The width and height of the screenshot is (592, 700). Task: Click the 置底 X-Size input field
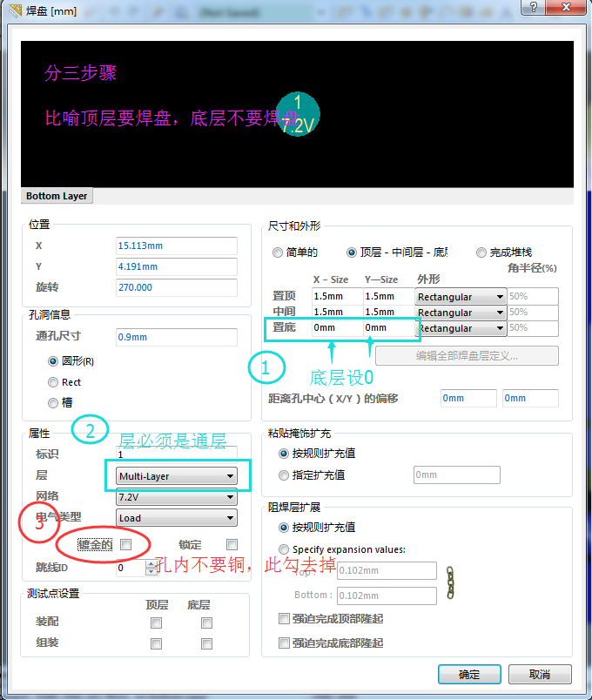pyautogui.click(x=336, y=328)
